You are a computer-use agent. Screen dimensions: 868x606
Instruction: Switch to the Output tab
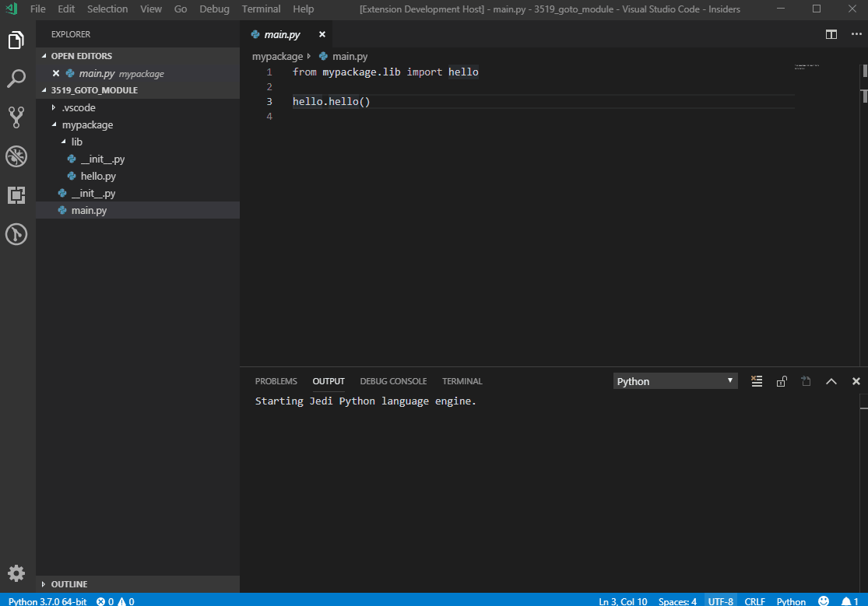tap(329, 381)
